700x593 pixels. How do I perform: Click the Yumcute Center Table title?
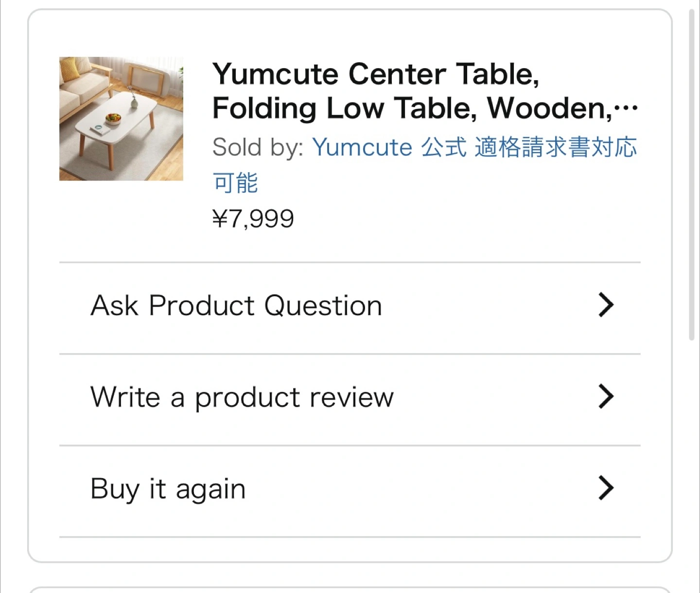click(x=375, y=74)
